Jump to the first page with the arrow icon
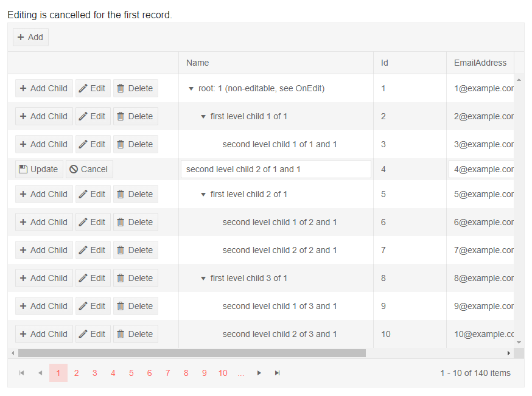This screenshot has height=396, width=532. (22, 373)
